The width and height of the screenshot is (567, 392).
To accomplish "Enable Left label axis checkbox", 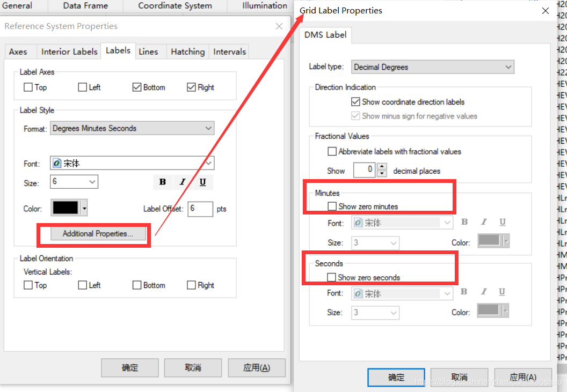I will [x=83, y=87].
